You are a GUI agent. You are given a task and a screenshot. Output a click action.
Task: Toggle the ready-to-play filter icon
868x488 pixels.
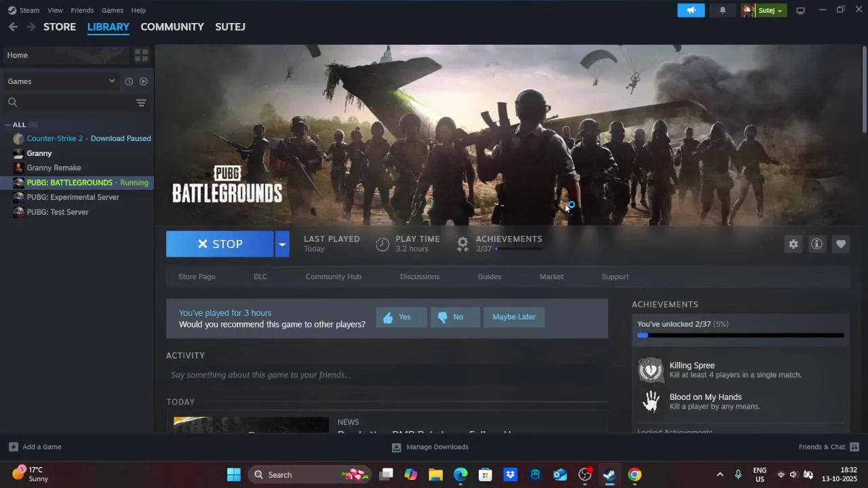143,81
